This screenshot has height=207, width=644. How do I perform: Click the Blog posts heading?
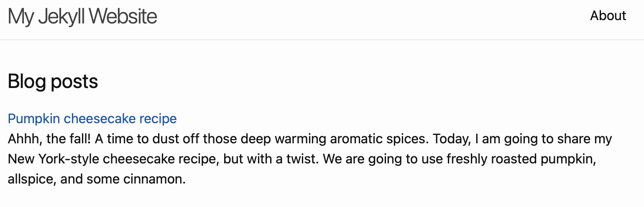point(53,81)
